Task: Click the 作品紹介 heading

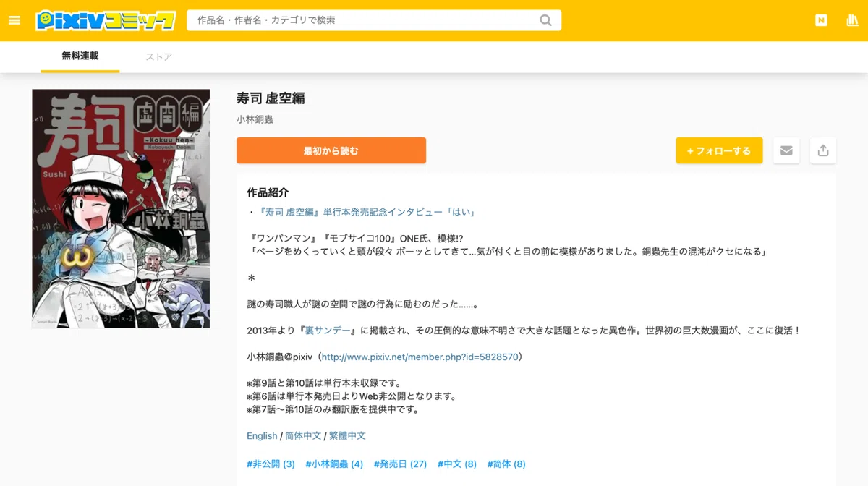Action: tap(268, 192)
